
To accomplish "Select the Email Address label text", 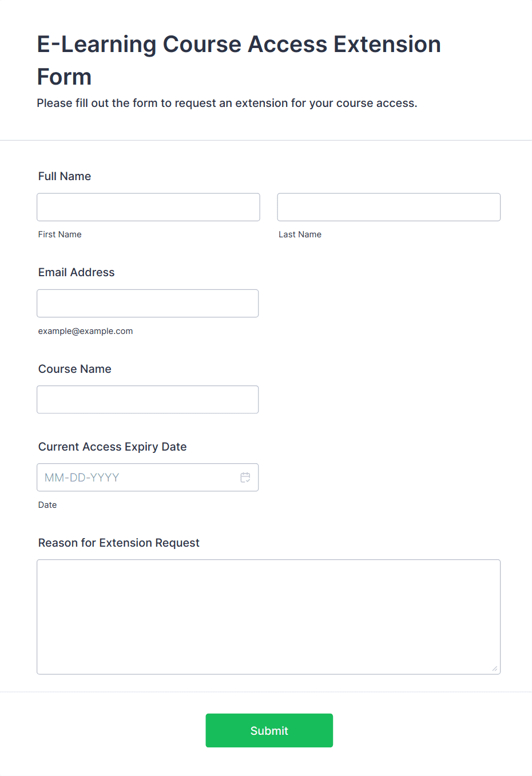I will pyautogui.click(x=77, y=272).
